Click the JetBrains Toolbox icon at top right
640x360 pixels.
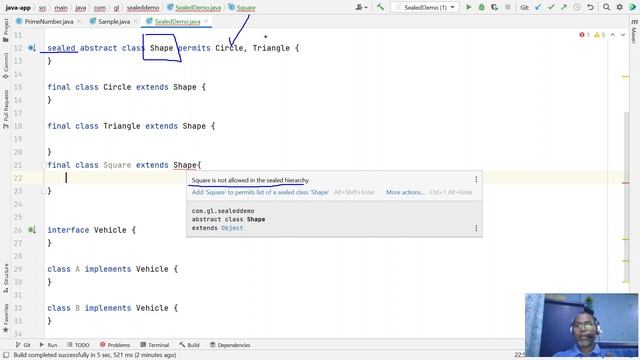(x=633, y=7)
